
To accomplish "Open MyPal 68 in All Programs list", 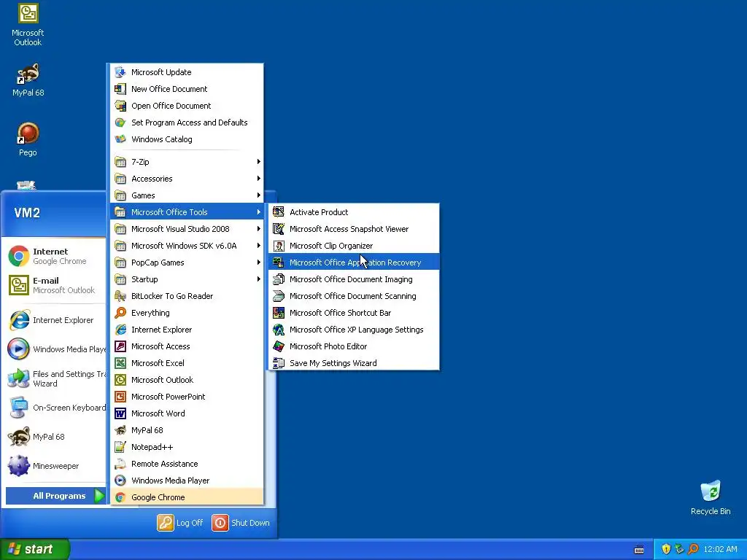I will (187, 430).
